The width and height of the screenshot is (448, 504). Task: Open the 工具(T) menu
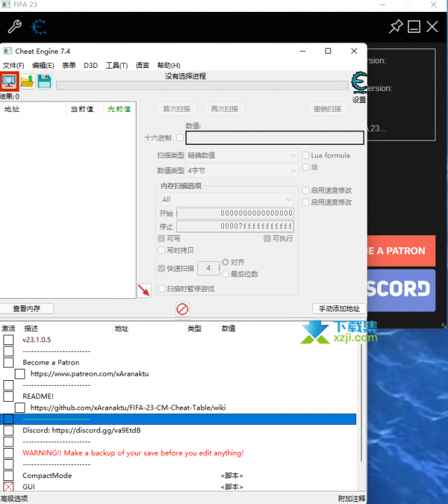117,66
